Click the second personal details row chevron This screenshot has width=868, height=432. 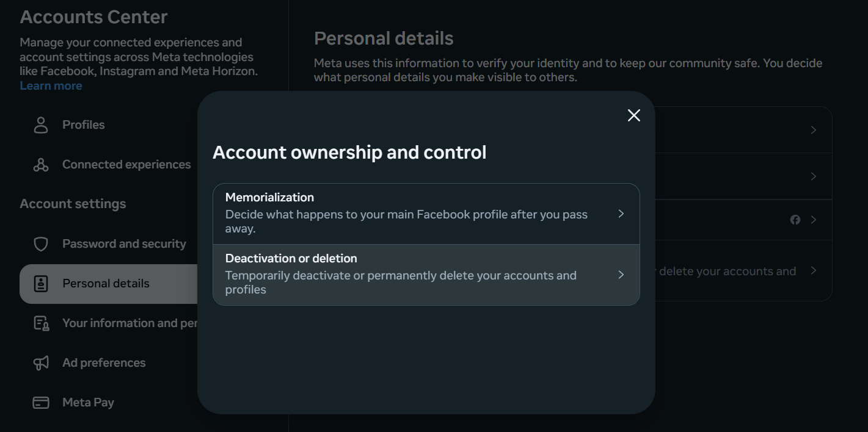tap(813, 176)
